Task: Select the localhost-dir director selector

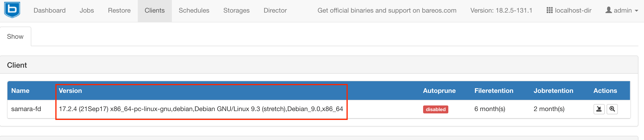Action: click(573, 10)
